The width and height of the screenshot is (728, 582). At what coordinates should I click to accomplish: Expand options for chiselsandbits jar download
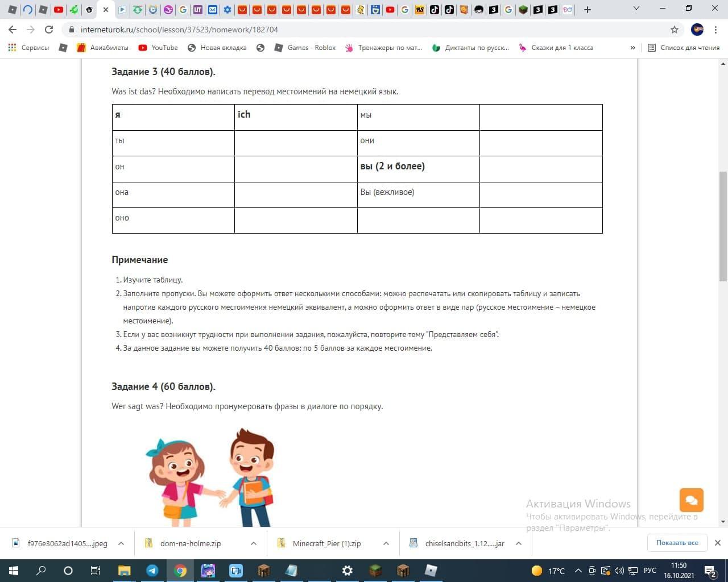(x=519, y=543)
